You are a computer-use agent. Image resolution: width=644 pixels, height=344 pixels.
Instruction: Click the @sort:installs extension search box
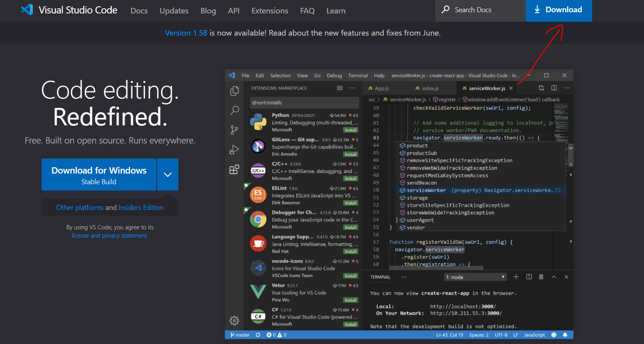(x=304, y=102)
